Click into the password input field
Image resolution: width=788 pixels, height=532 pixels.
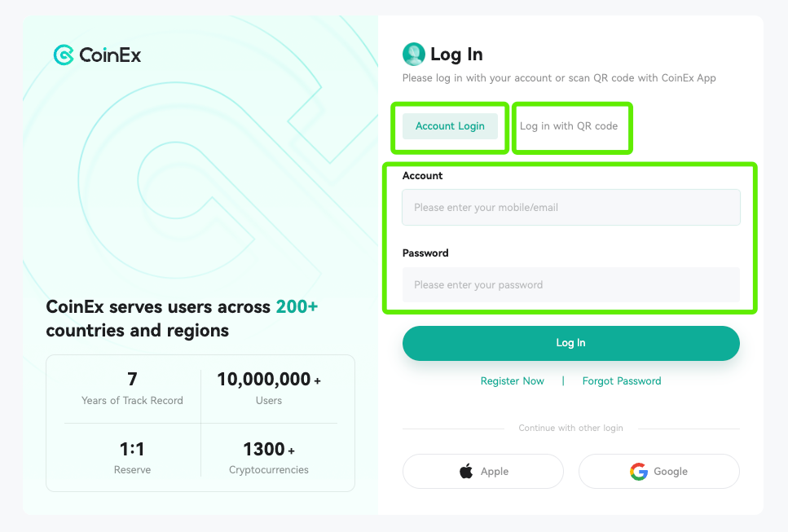[570, 285]
